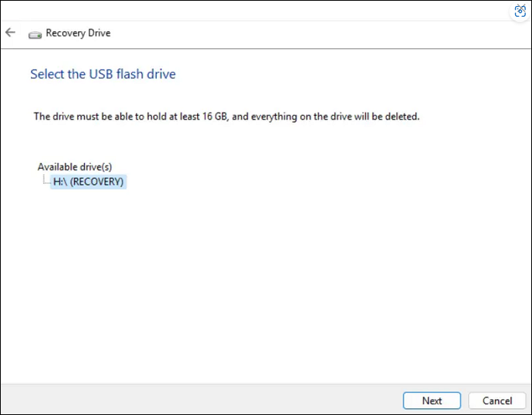
Task: Click the blank area below the drive list
Action: click(x=265, y=288)
